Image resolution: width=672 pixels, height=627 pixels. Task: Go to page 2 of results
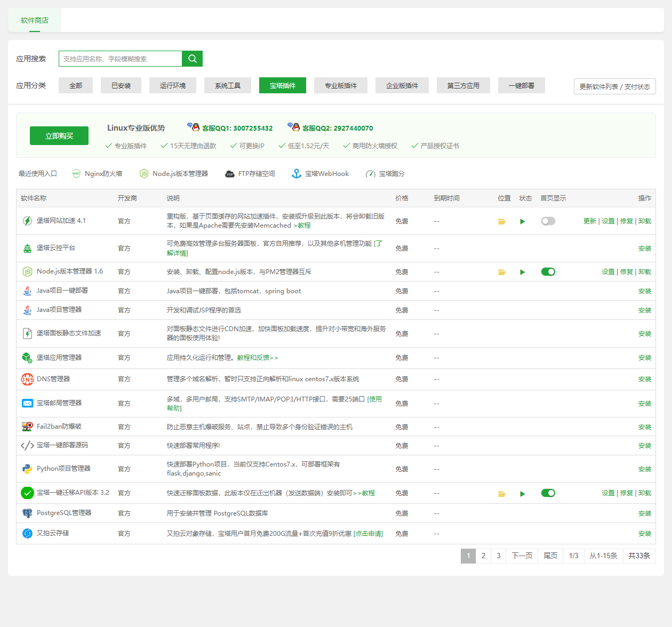[483, 556]
